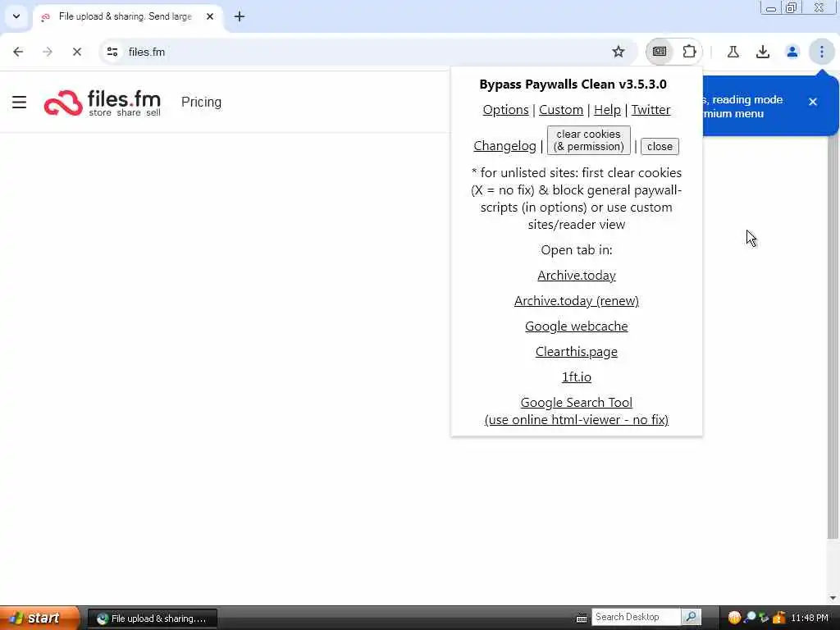Open the Extensions puzzle icon

[x=689, y=52]
